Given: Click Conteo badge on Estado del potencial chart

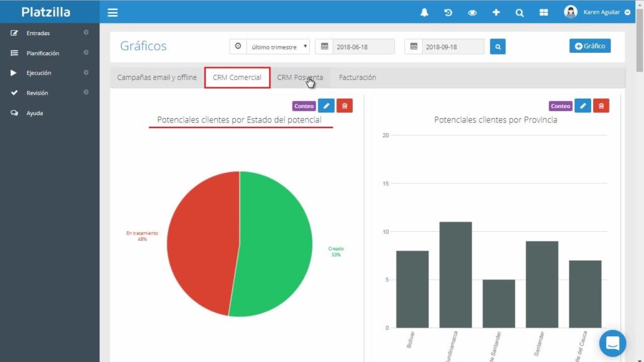Looking at the screenshot, I should click(x=304, y=106).
